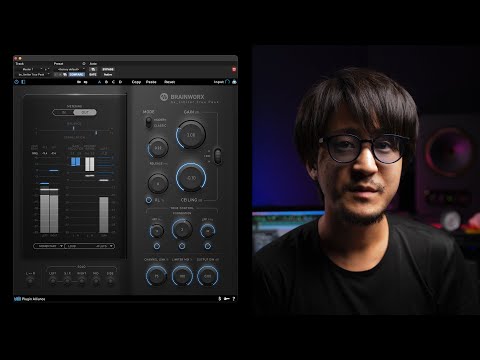
Task: Click the redo arrow in toolbar
Action: [86, 82]
